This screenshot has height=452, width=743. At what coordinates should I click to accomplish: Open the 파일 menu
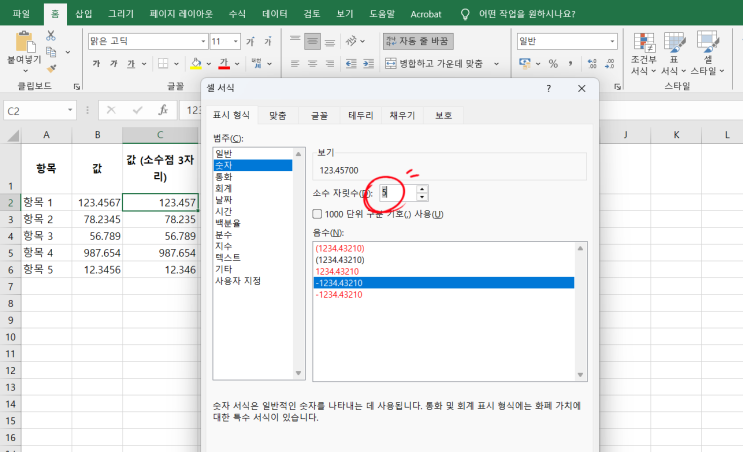pos(21,14)
